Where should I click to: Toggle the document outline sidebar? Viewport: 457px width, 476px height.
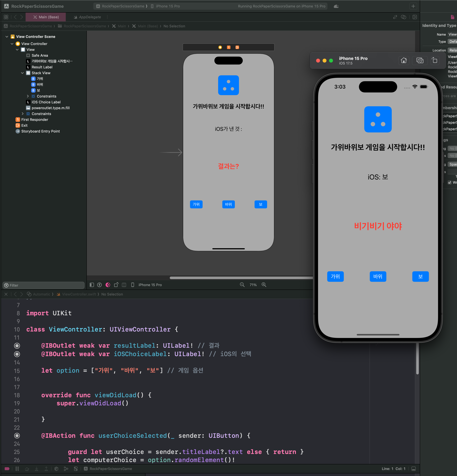coord(92,285)
